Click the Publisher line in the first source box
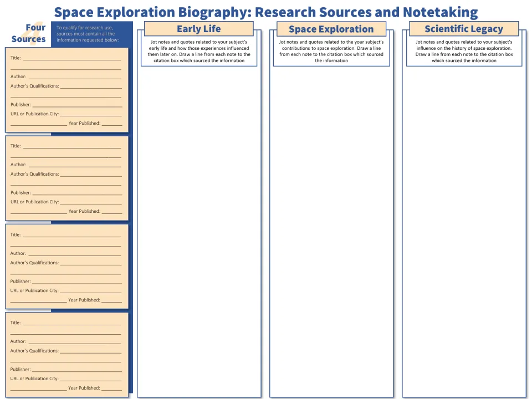 coord(78,105)
